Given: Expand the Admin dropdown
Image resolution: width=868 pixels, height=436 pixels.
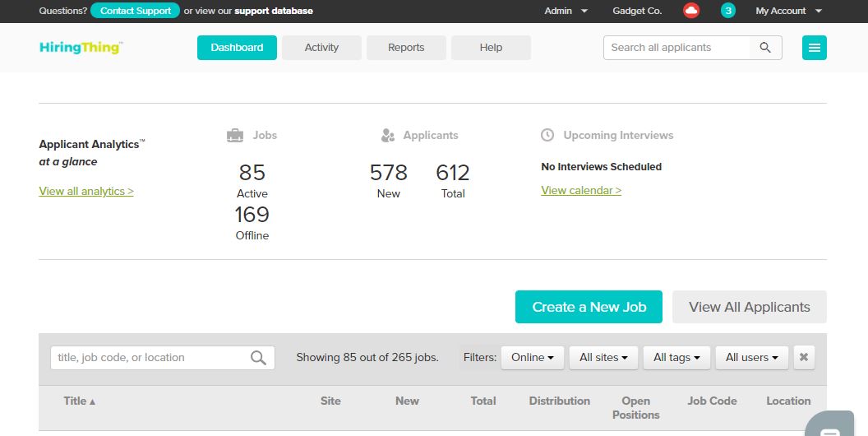Looking at the screenshot, I should (x=566, y=11).
